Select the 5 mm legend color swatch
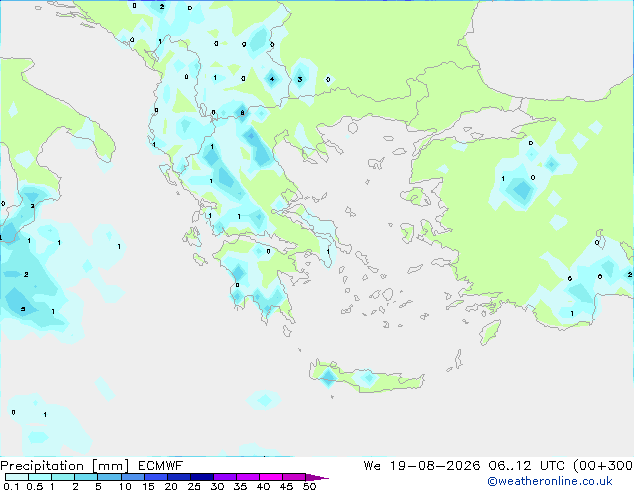The width and height of the screenshot is (634, 490). tap(109, 477)
